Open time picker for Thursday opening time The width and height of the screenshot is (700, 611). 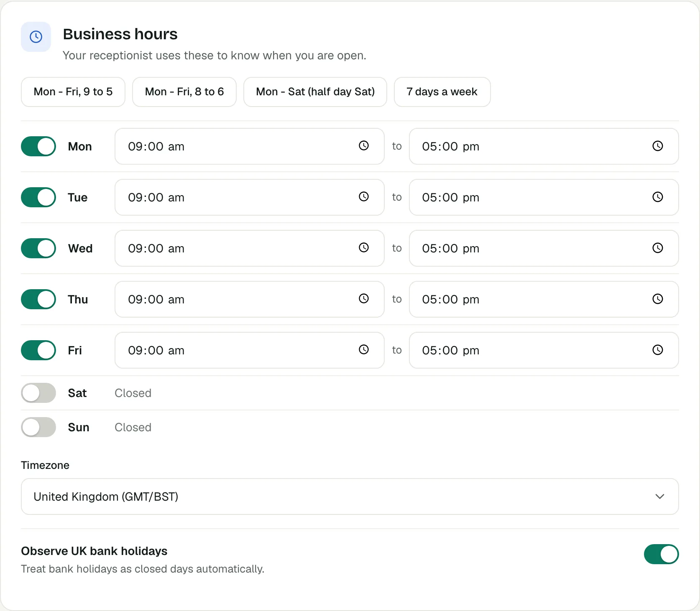coord(364,298)
